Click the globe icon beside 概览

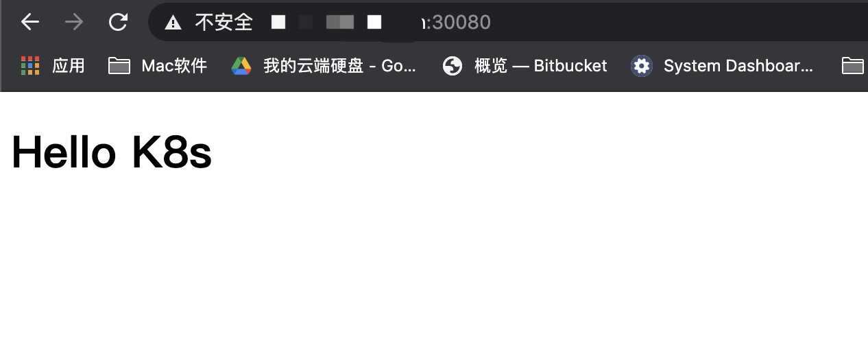pos(453,66)
